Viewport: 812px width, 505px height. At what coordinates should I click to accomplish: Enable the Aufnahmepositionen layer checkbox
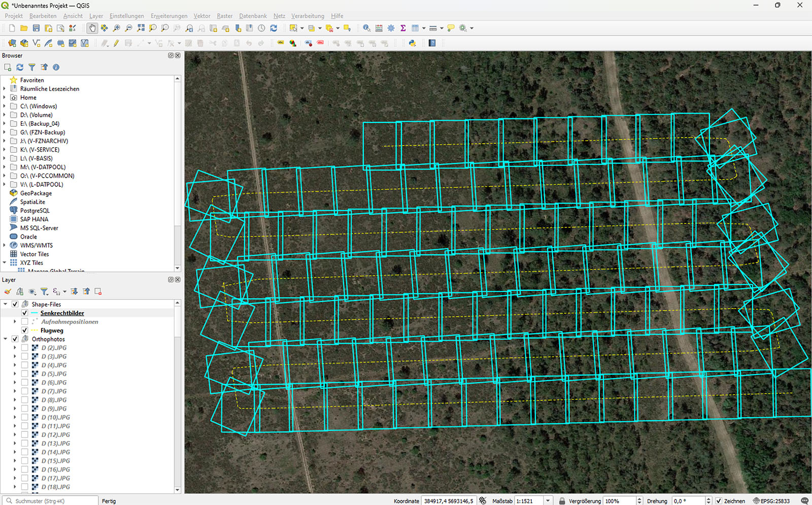pyautogui.click(x=24, y=322)
